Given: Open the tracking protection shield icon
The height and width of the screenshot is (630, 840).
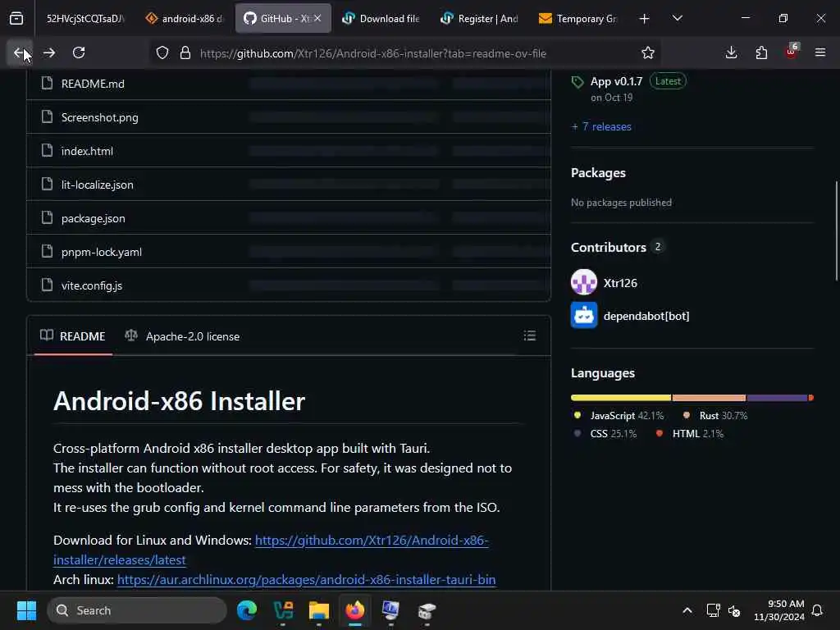Looking at the screenshot, I should click(162, 53).
